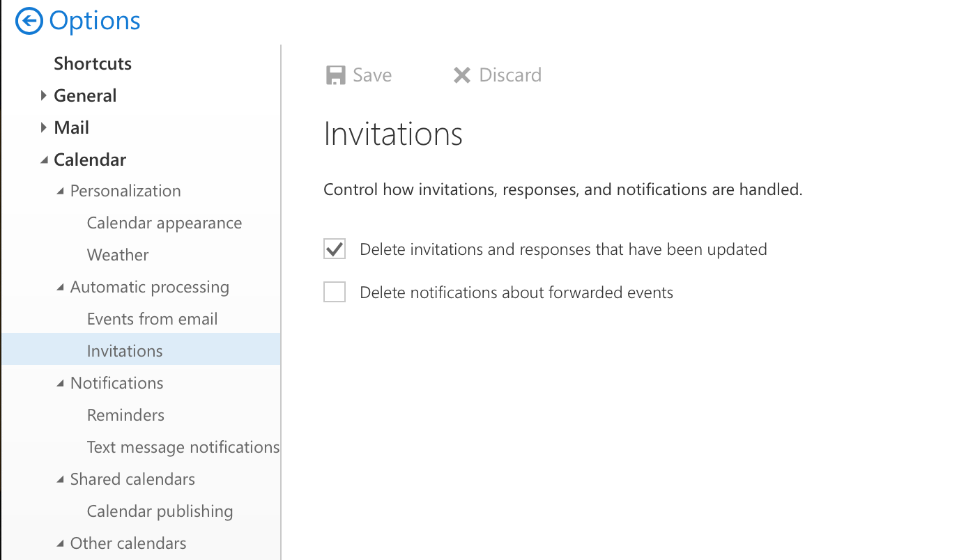The height and width of the screenshot is (560, 966).
Task: Collapse the Automatic processing group arrow
Action: 61,288
